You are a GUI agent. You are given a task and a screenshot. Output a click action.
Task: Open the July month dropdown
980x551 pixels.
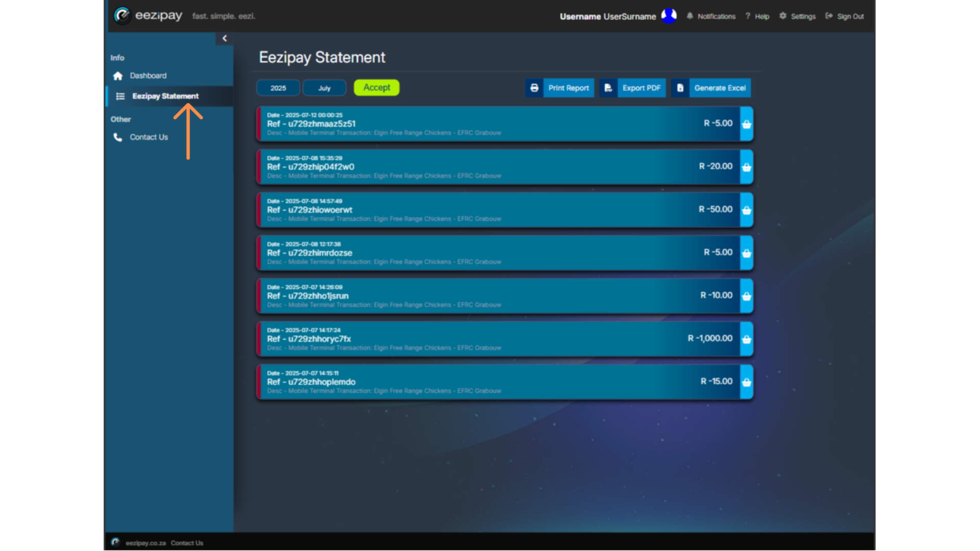[325, 88]
